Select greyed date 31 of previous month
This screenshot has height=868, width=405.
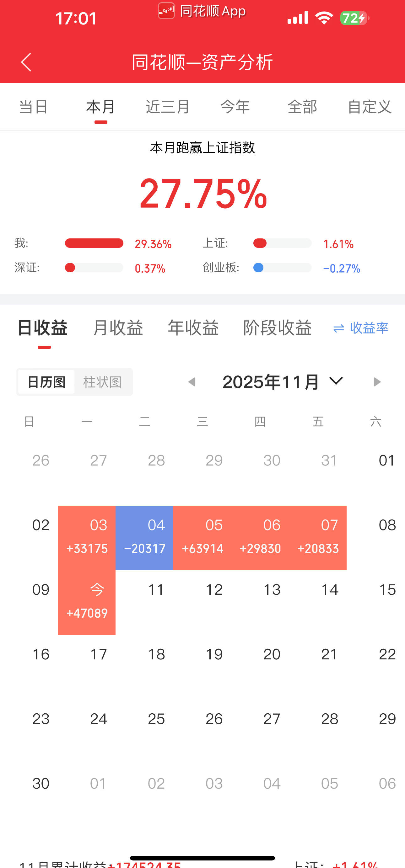(x=329, y=460)
